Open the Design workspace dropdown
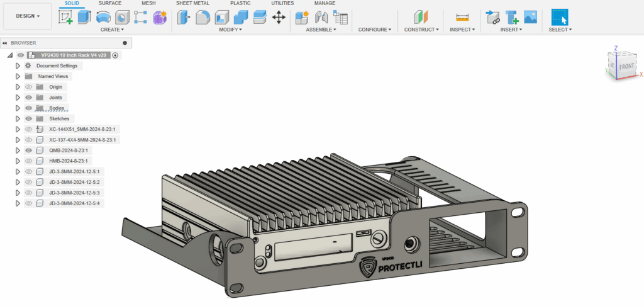Image resolution: width=644 pixels, height=306 pixels. click(x=27, y=16)
